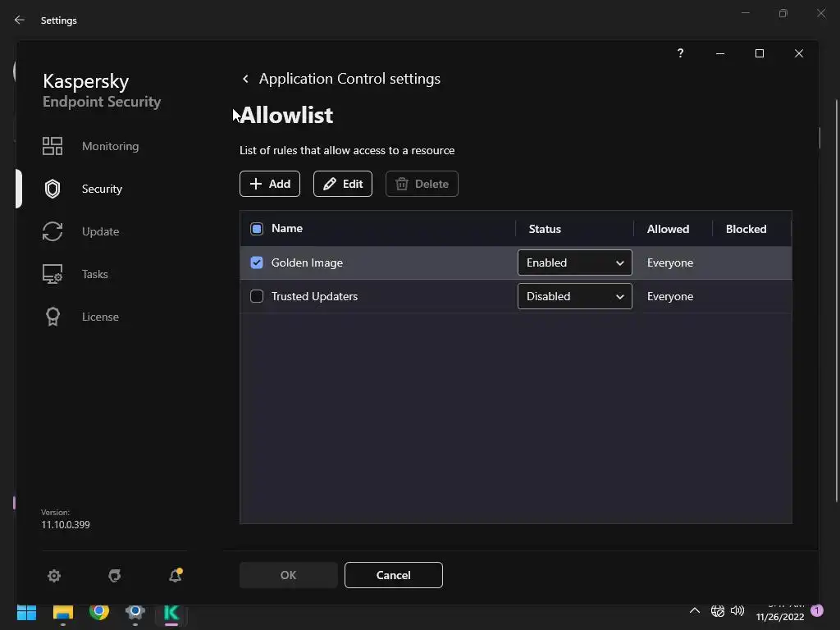Click Trusted Updaters rule name
The width and height of the screenshot is (840, 630).
(x=314, y=296)
